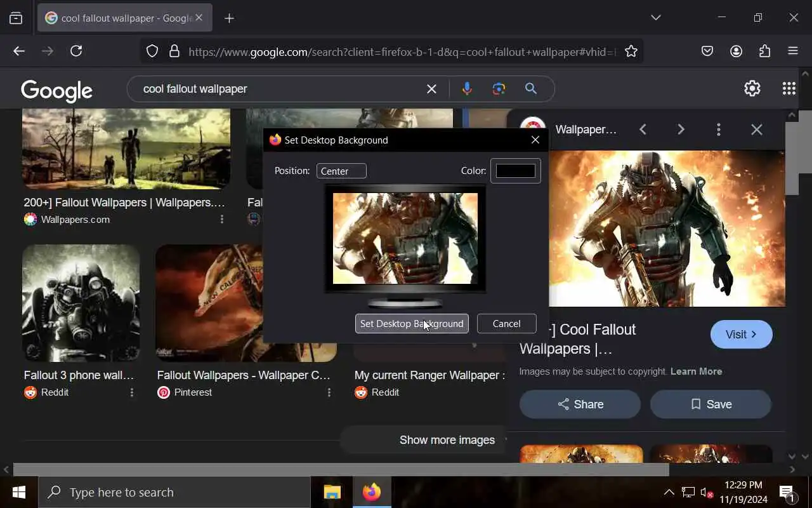Click the Windows taskbar search box
The height and width of the screenshot is (508, 812).
[x=174, y=492]
